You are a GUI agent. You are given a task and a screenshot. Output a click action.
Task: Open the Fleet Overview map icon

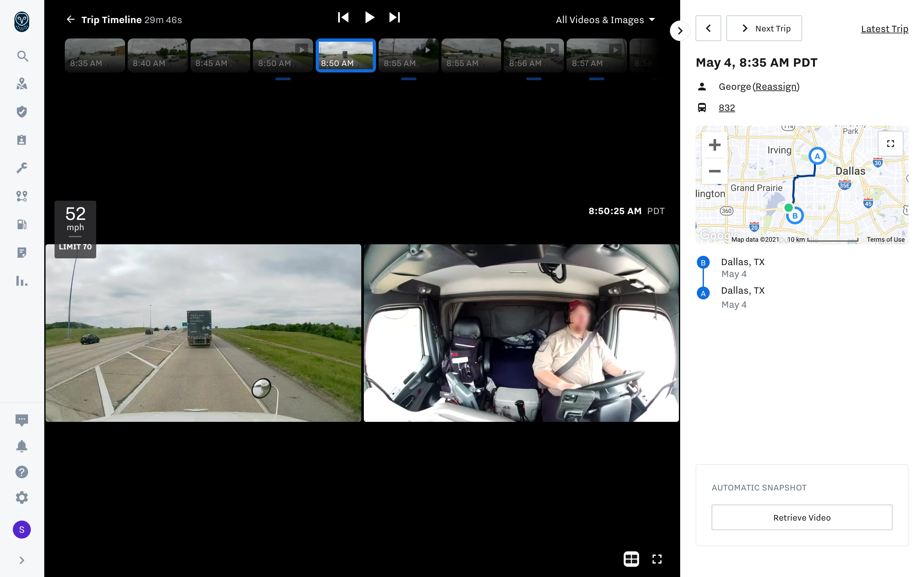coord(22,84)
